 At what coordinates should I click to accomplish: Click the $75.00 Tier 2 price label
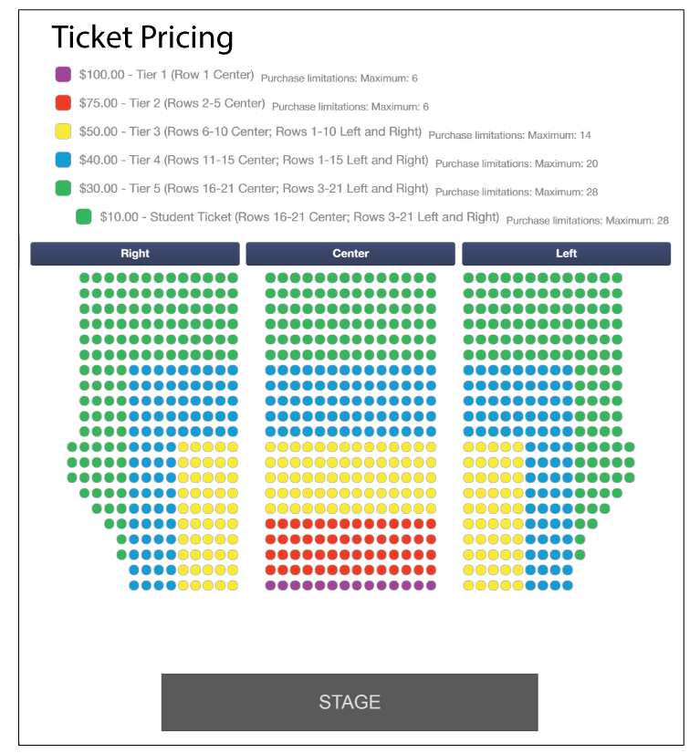(172, 103)
